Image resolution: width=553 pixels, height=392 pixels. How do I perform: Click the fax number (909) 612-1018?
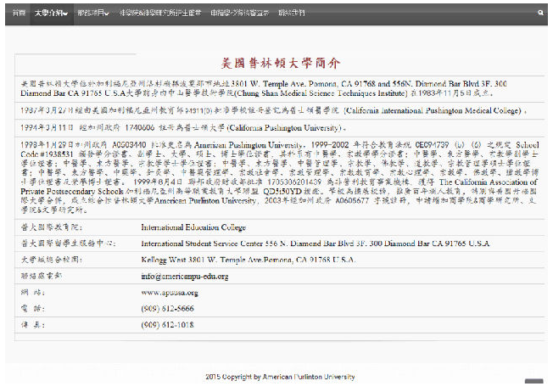coord(167,325)
